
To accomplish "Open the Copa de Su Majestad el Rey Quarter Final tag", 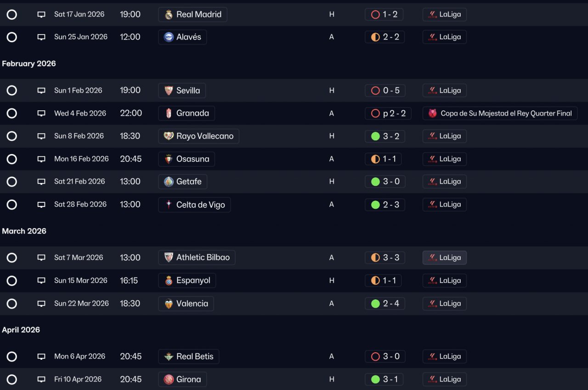I will click(x=500, y=114).
